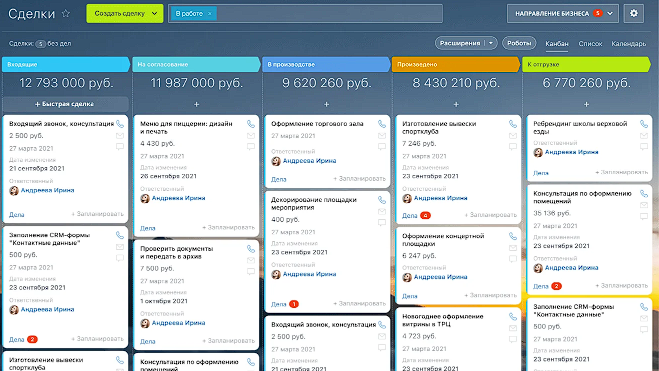
Task: Click the favorite star next to Сделки
Action: 66,13
